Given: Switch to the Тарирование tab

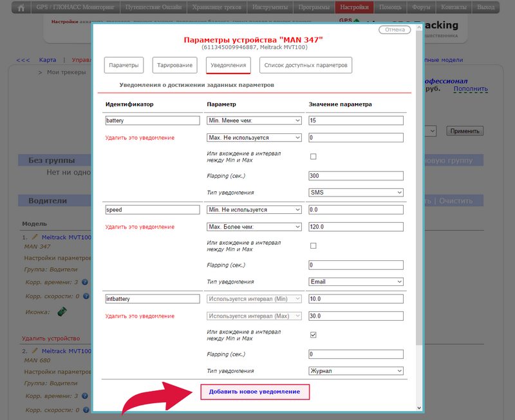Looking at the screenshot, I should 175,65.
